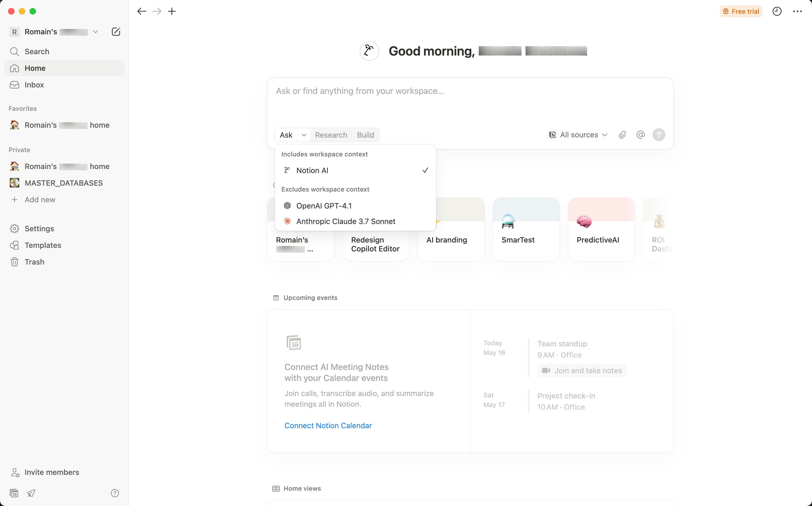Open the Project check-in event

[566, 396]
